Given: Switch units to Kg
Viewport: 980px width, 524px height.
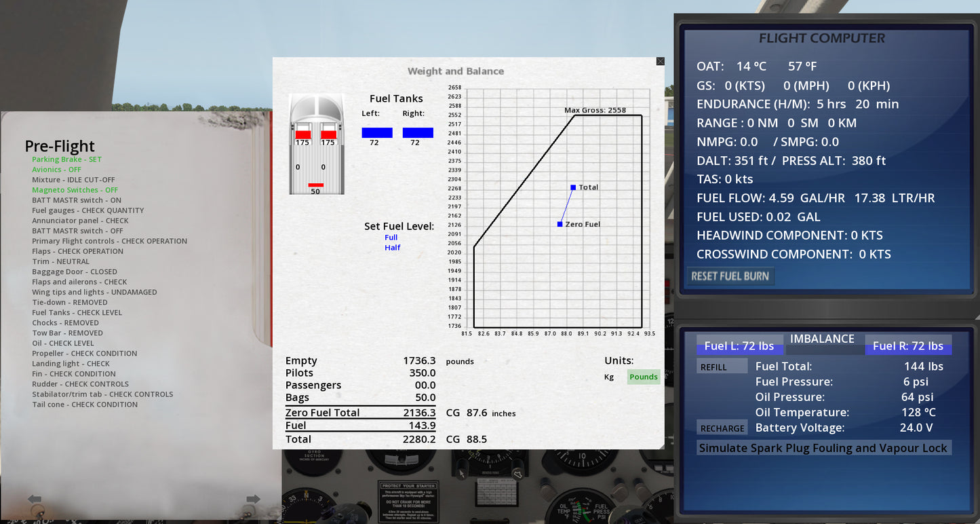Looking at the screenshot, I should 609,377.
